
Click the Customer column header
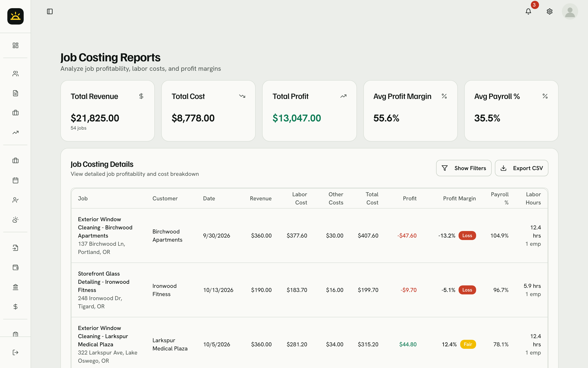pyautogui.click(x=165, y=198)
